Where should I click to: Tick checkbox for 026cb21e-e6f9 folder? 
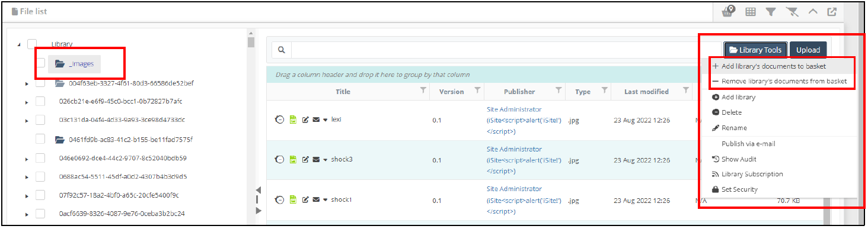[41, 101]
